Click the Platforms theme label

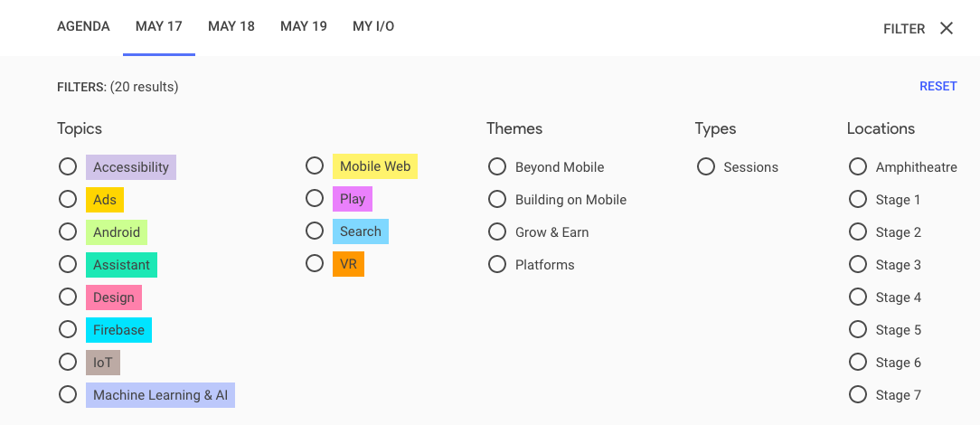[x=544, y=265]
